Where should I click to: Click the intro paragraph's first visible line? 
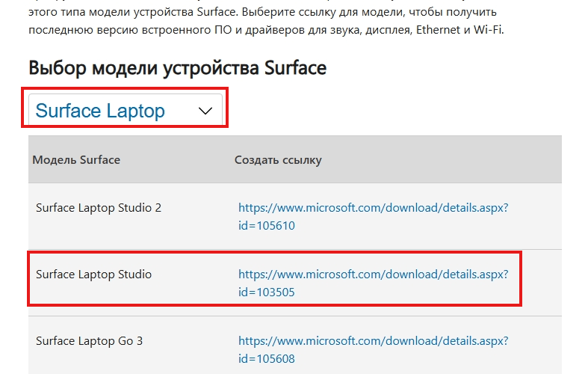[261, 13]
